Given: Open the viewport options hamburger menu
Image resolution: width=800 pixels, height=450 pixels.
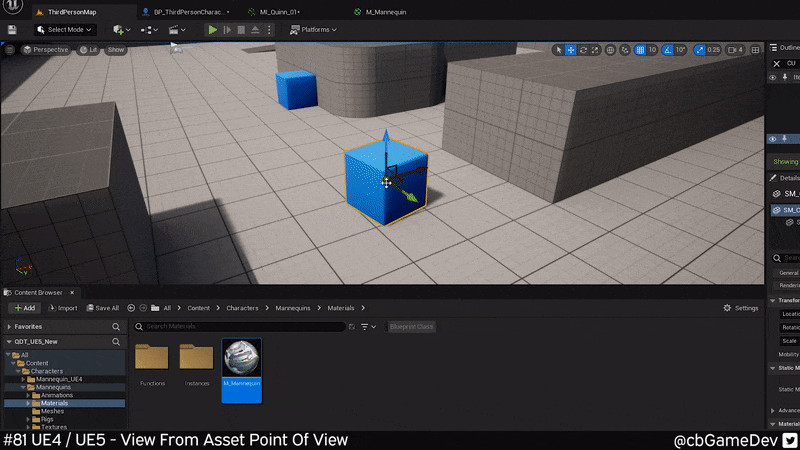Looking at the screenshot, I should point(10,49).
